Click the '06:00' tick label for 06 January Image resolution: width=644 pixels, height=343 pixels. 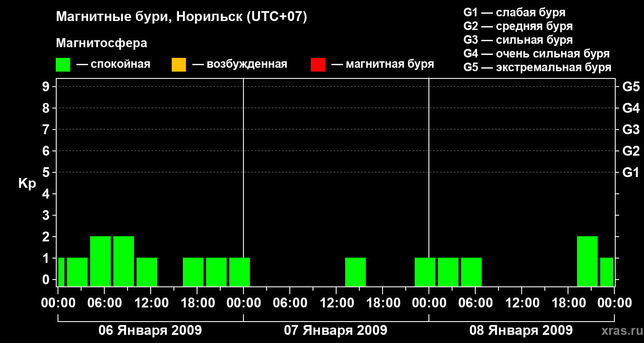pyautogui.click(x=104, y=303)
